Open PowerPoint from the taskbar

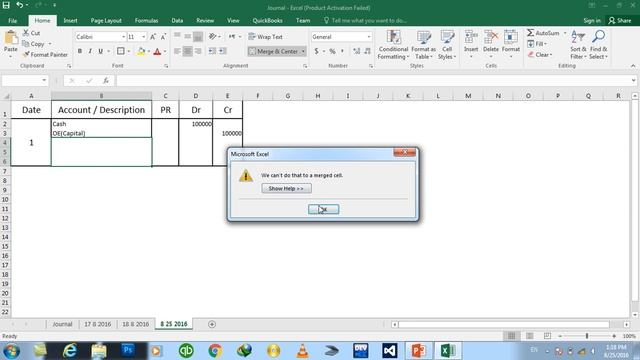coord(419,351)
